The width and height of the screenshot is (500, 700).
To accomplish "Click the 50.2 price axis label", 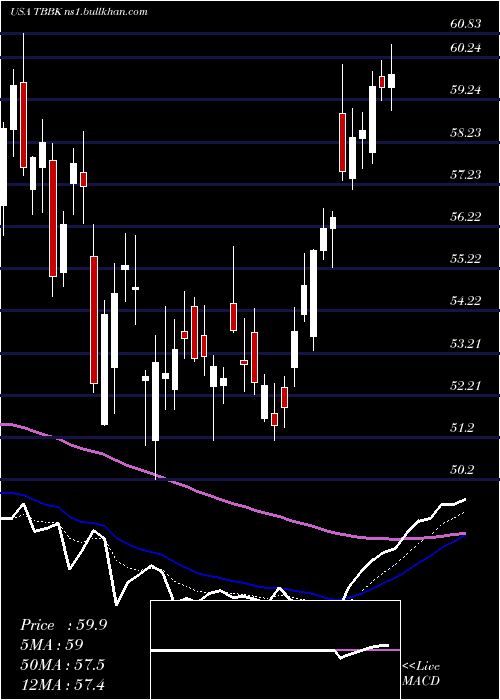I will coord(463,470).
